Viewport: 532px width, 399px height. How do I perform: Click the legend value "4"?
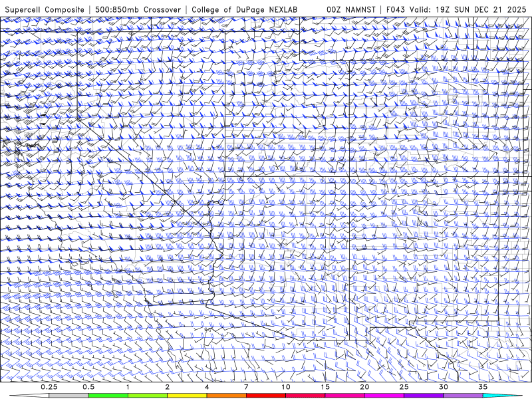click(207, 387)
